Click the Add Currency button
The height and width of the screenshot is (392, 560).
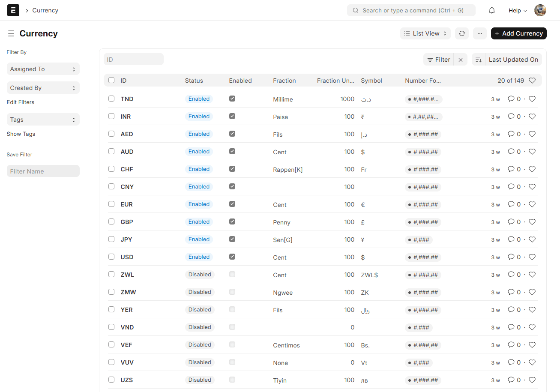pos(519,33)
